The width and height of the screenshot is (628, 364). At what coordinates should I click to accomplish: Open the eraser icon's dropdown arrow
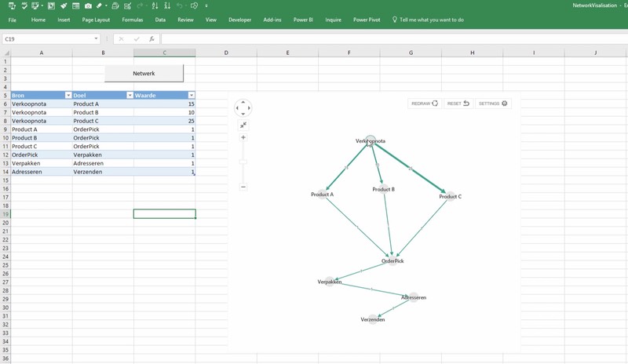(106, 5)
